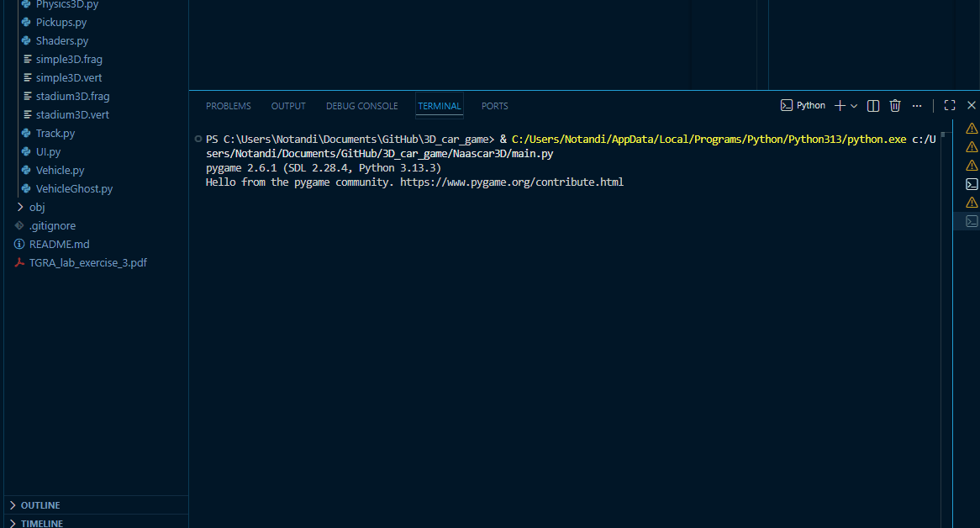Viewport: 980px width, 528px height.
Task: Select the topmost warning terminal in the list
Action: coord(972,129)
